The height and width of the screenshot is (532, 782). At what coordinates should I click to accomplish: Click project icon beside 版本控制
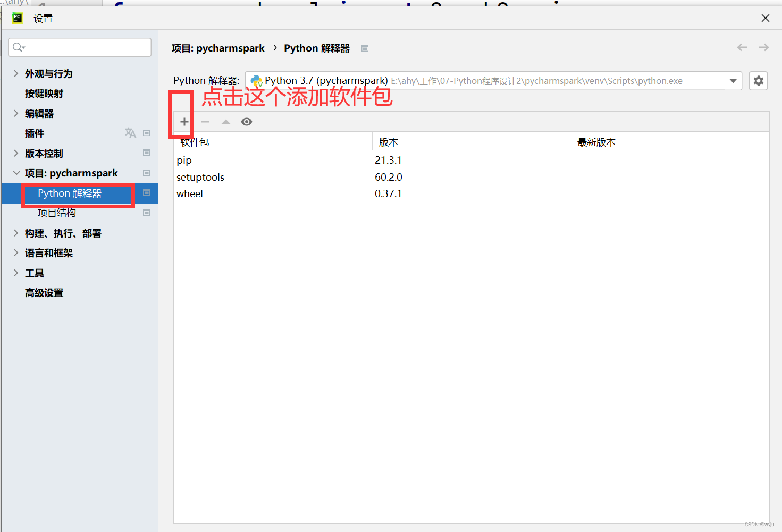click(x=147, y=153)
